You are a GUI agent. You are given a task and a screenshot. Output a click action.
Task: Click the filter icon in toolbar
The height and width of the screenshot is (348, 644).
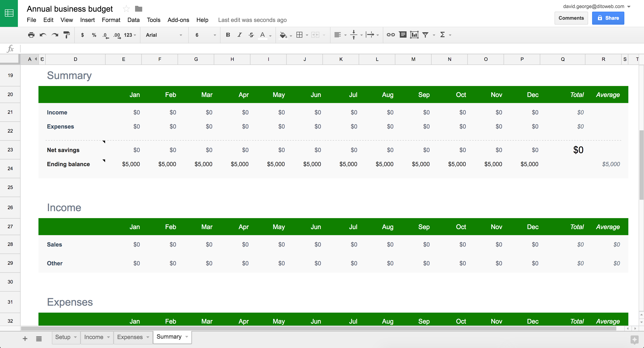(x=425, y=35)
